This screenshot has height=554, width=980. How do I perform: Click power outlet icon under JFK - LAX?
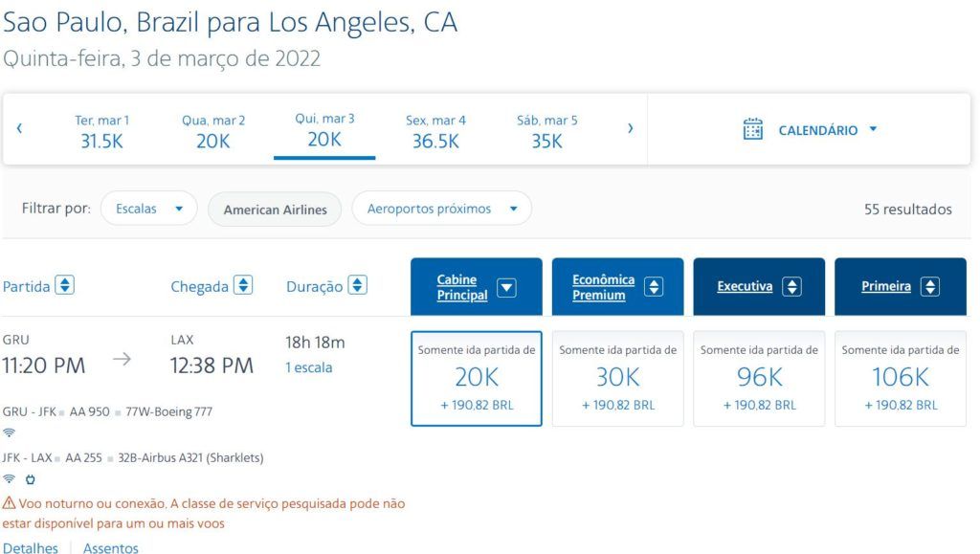pos(30,479)
